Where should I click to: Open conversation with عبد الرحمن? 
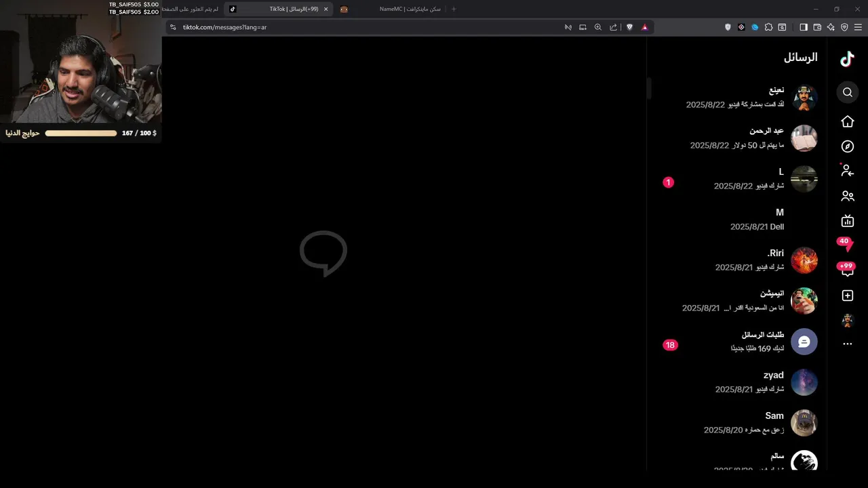point(736,138)
